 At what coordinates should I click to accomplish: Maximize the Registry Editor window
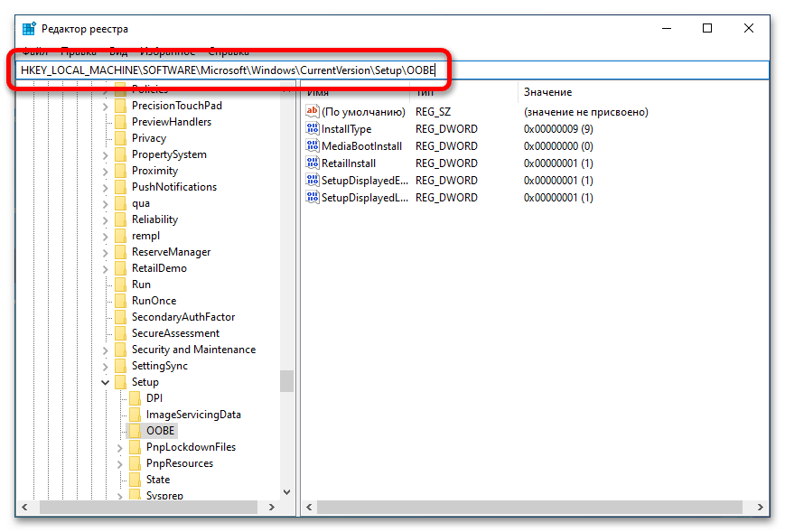coord(707,29)
